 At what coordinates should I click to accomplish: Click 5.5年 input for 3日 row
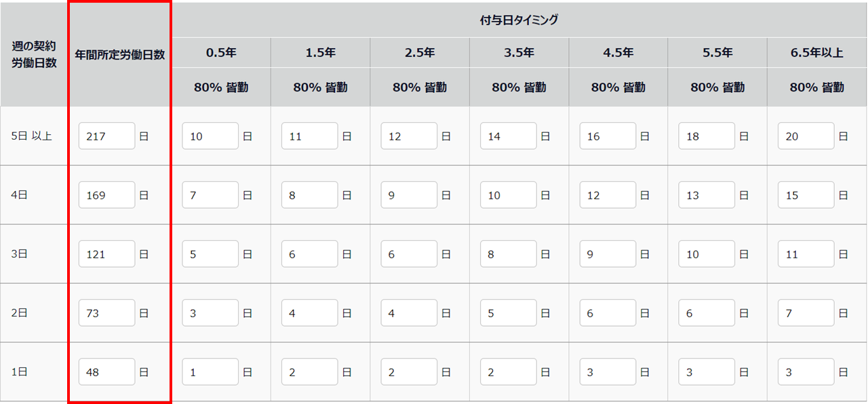point(707,255)
